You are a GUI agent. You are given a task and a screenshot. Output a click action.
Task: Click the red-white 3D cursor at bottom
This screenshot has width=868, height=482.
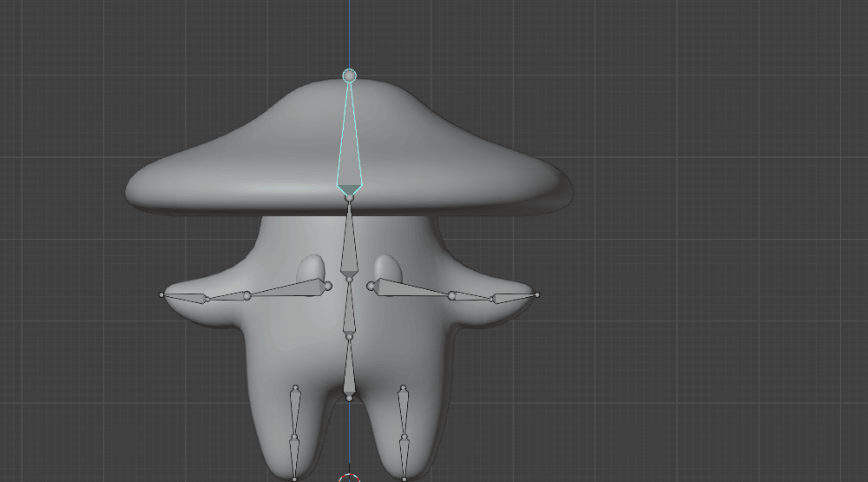pyautogui.click(x=349, y=478)
